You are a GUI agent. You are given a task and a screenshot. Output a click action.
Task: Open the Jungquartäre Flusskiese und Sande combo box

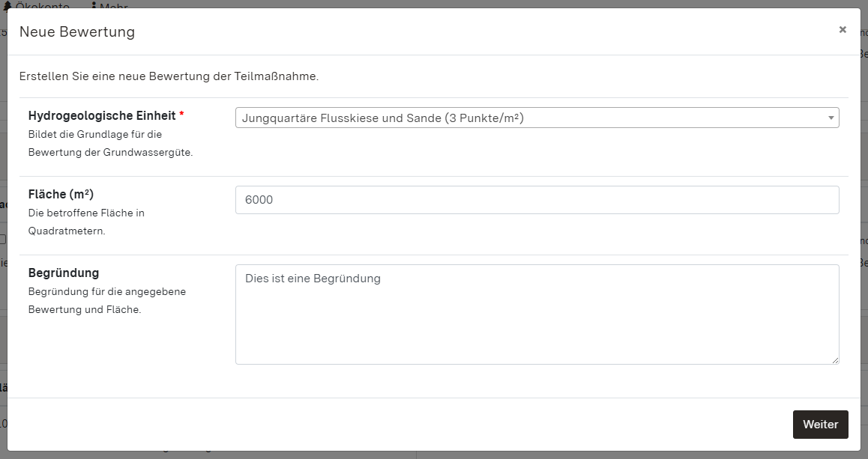click(x=525, y=118)
